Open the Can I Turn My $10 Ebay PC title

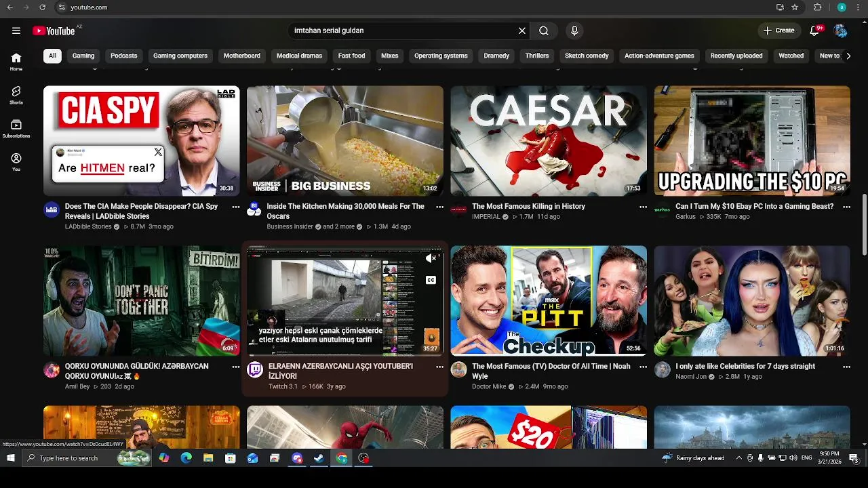click(754, 207)
